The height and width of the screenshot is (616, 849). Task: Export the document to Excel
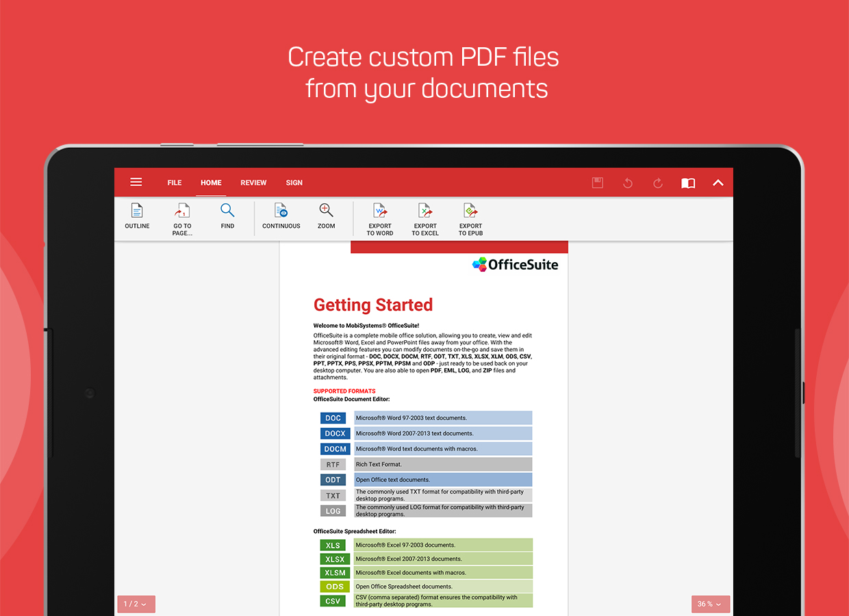pos(425,211)
